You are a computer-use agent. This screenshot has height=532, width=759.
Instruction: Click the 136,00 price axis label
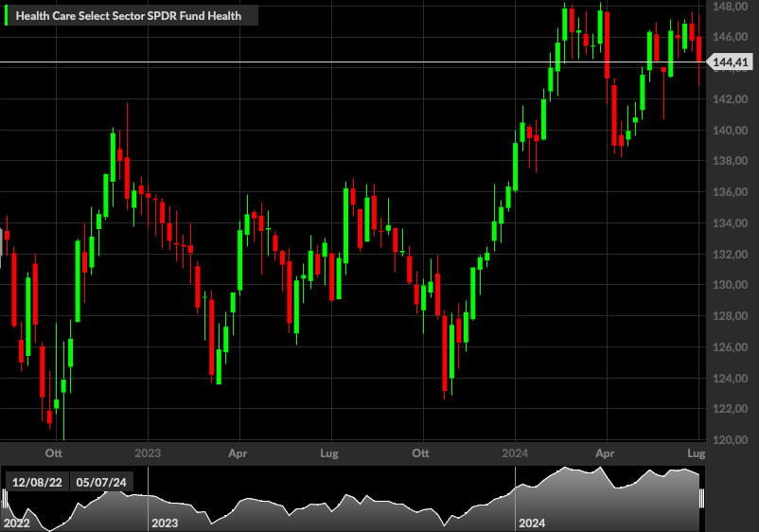(x=730, y=192)
